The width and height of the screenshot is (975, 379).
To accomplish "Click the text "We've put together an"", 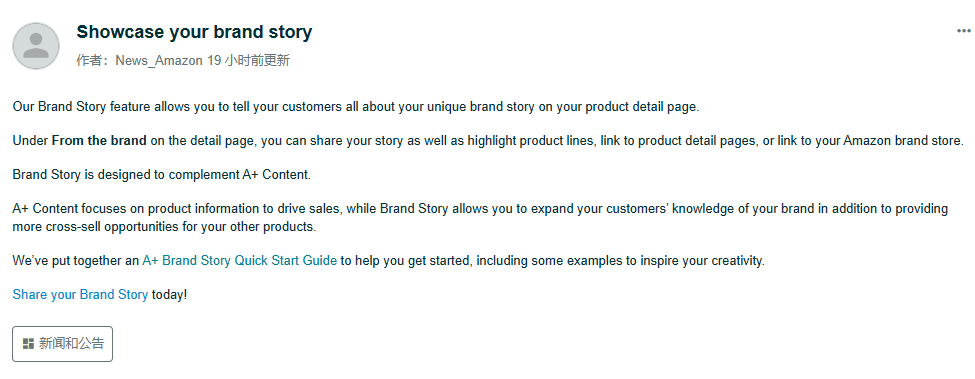I will [76, 261].
